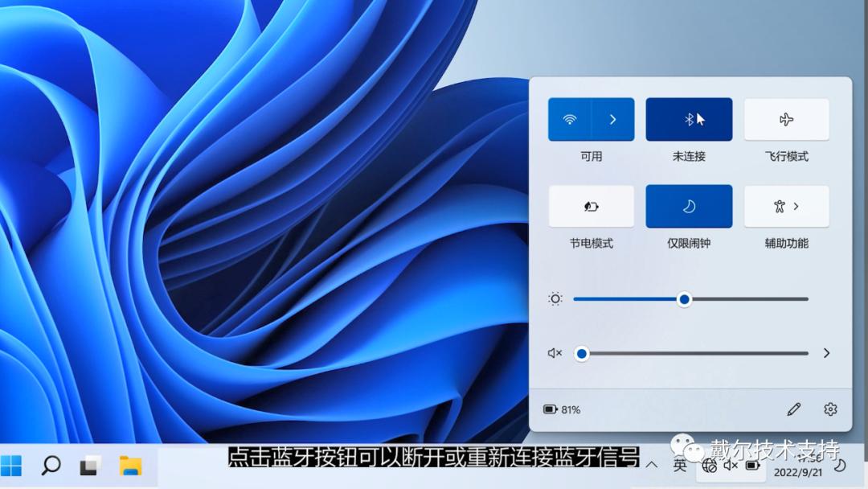Toggle Bluetooth off via 未连接 button
Screen dimensions: 868x489
(x=688, y=118)
